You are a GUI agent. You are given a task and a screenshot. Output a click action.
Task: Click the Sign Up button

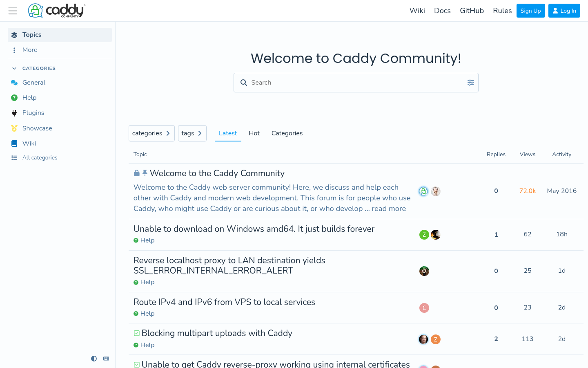(530, 11)
